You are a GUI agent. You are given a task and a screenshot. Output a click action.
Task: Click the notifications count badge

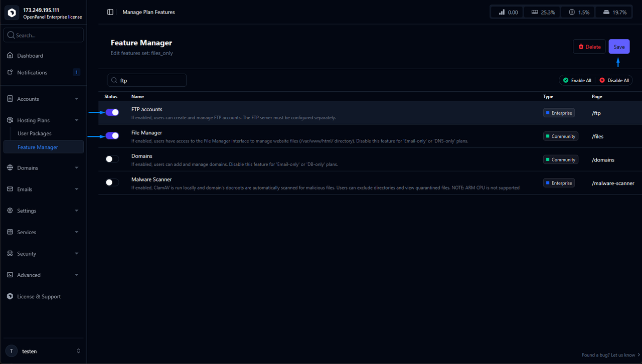[76, 72]
